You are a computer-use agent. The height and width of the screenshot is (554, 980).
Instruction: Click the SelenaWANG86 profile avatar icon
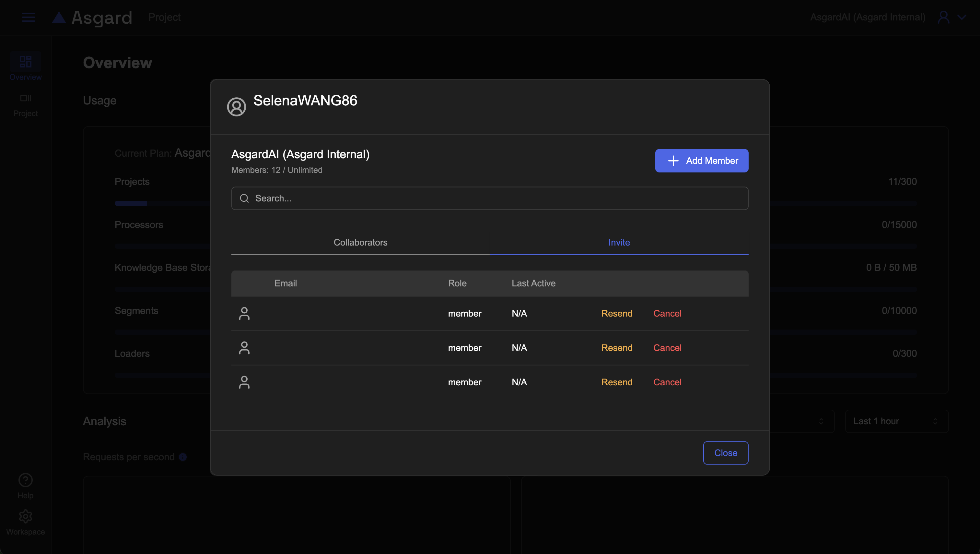pyautogui.click(x=236, y=107)
